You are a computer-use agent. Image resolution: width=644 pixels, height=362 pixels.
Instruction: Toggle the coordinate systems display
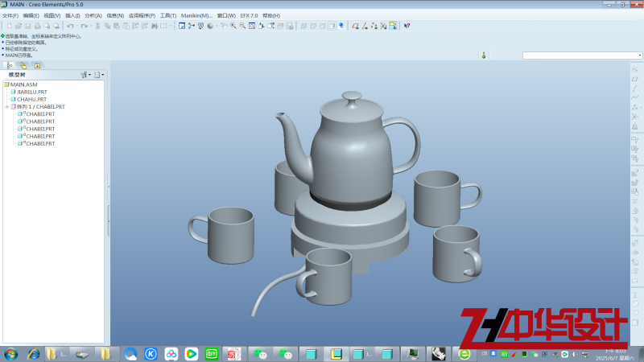click(384, 26)
